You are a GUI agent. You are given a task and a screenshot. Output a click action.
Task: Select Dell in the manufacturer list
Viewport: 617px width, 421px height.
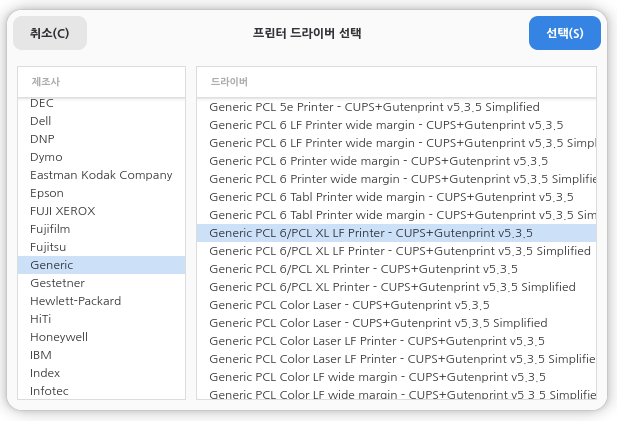coord(41,121)
